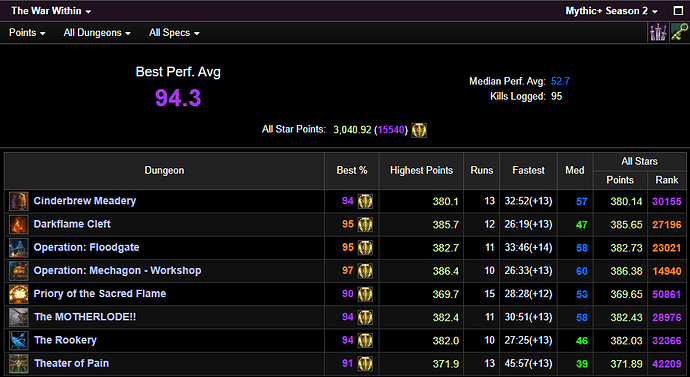690x377 pixels.
Task: Click fastest time 33:46(+14) for Operation: Floodgate
Action: tap(528, 248)
